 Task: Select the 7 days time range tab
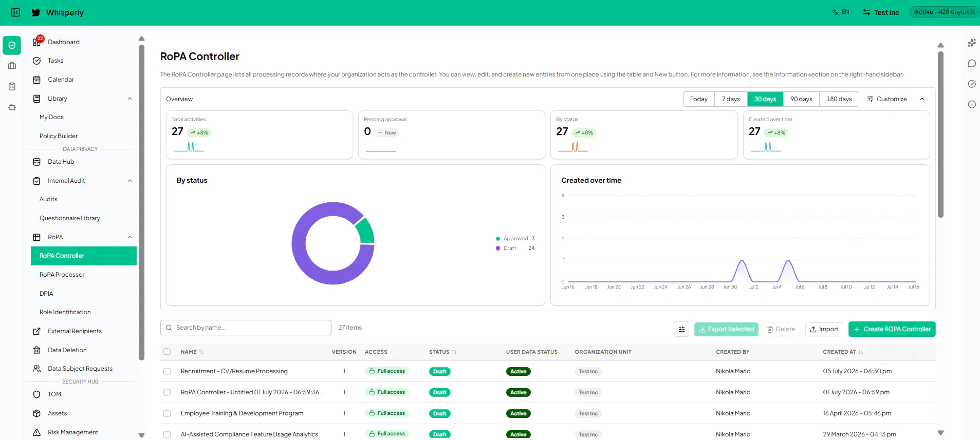[731, 99]
